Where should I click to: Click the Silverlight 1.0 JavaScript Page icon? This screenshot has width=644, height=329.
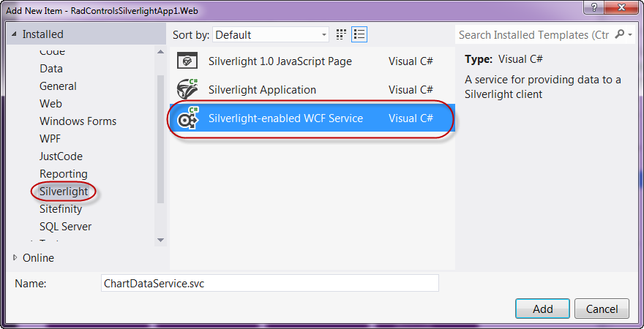[188, 61]
